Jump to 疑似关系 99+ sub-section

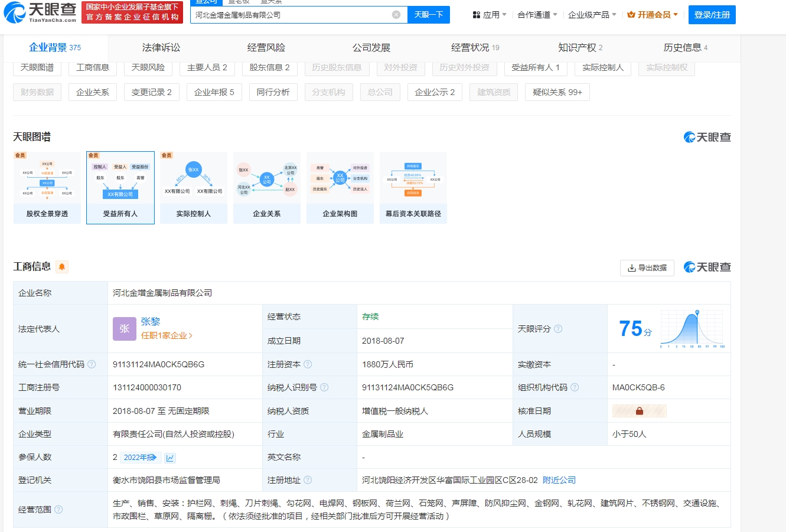[x=557, y=92]
